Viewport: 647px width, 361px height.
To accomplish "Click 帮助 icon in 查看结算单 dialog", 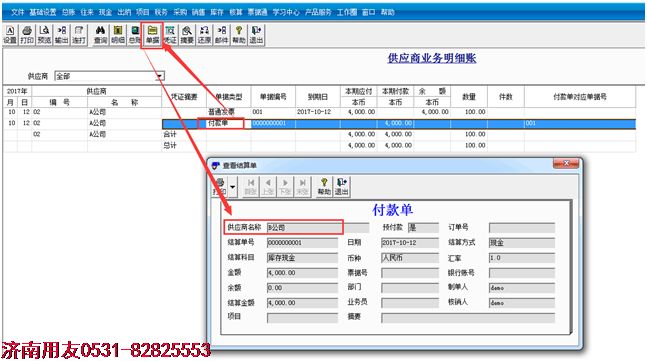I will 324,187.
